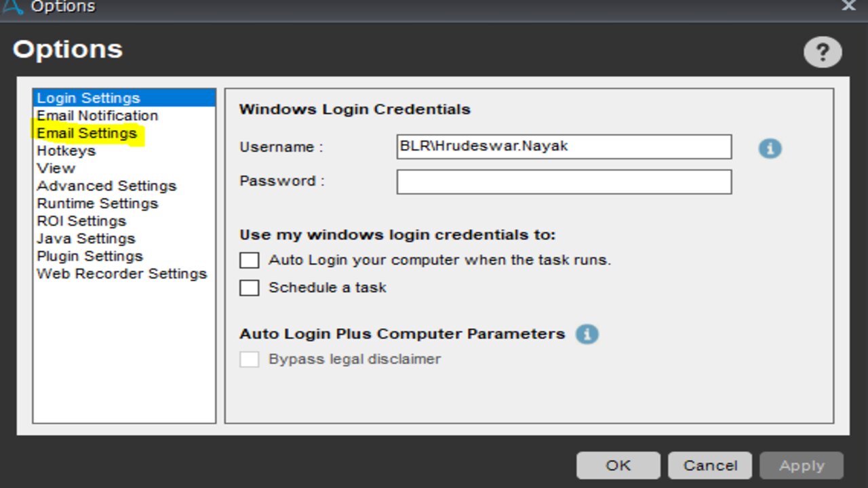
Task: Click into the Username text field
Action: pos(564,146)
